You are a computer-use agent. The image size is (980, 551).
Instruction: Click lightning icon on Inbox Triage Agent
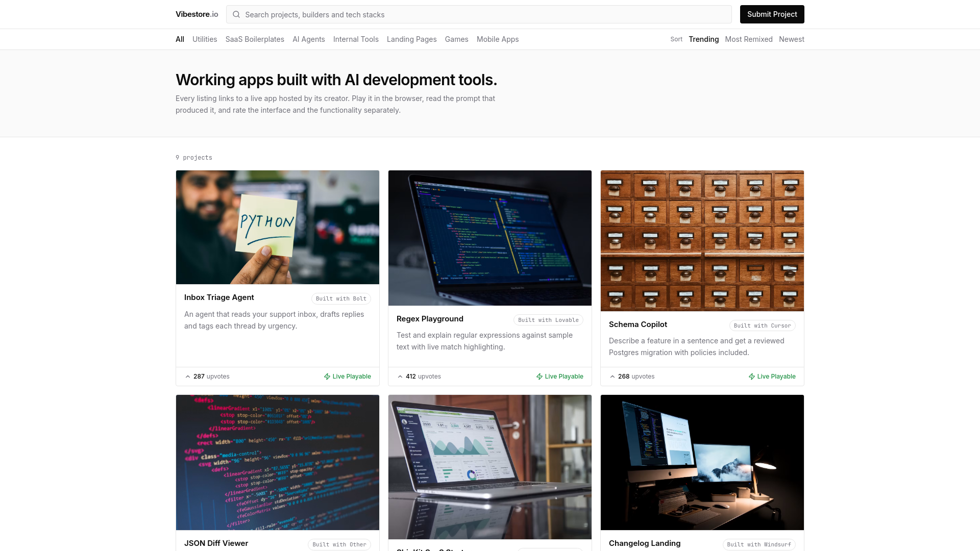coord(327,377)
